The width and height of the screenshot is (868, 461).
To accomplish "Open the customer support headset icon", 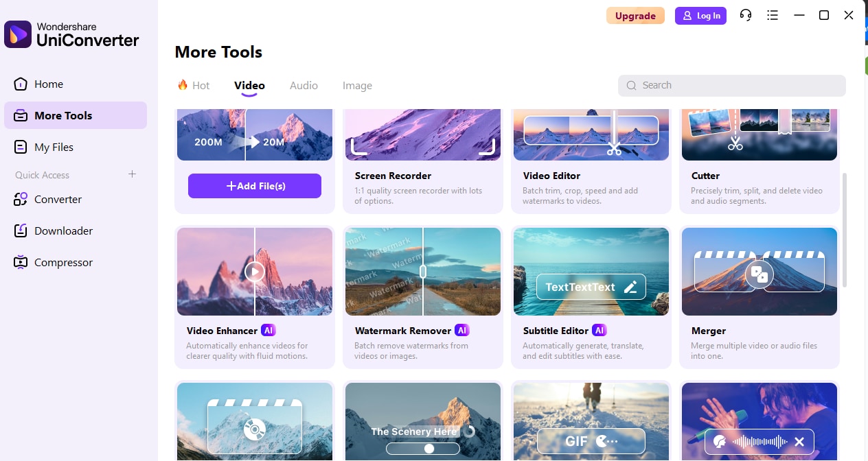I will pos(746,15).
